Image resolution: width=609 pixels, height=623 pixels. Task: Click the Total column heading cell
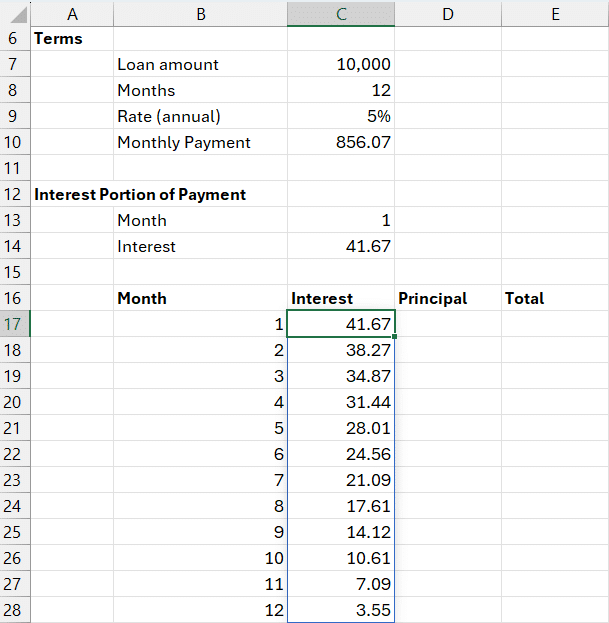(x=554, y=298)
